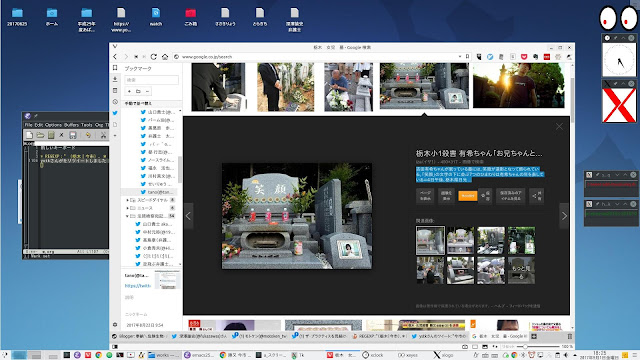The image size is (640, 360).
Task: Open Edit menu in Emacs window
Action: pos(39,125)
